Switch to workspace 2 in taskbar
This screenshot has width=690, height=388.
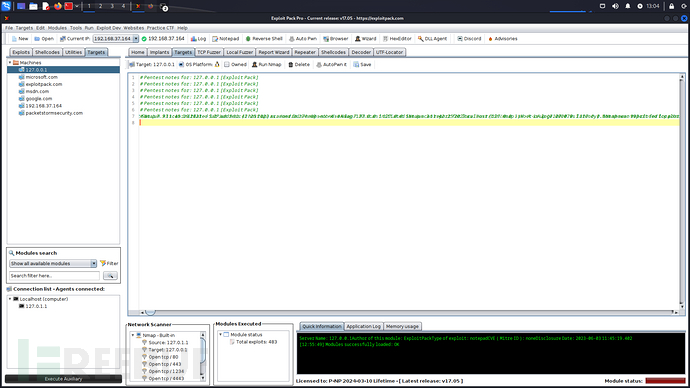(100, 6)
